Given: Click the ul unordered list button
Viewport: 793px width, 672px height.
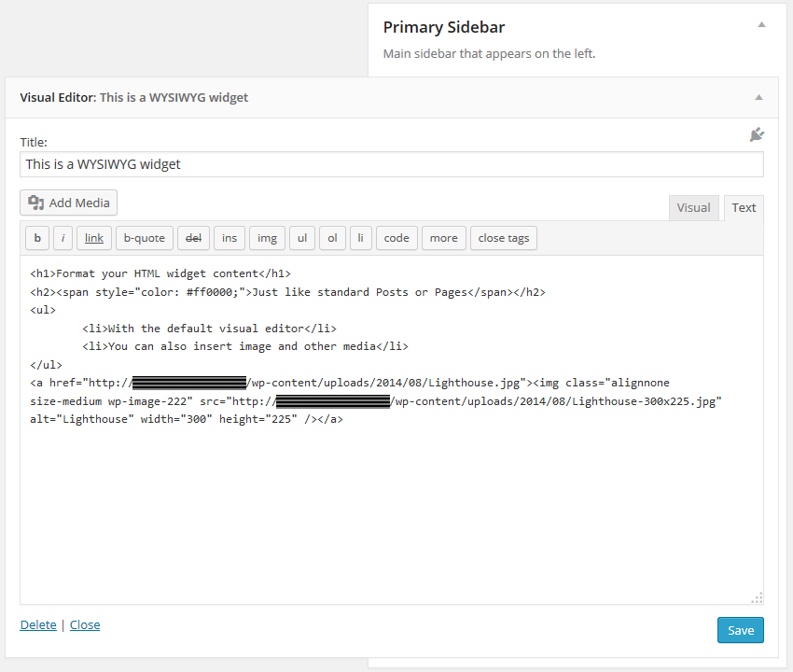Looking at the screenshot, I should [x=302, y=238].
